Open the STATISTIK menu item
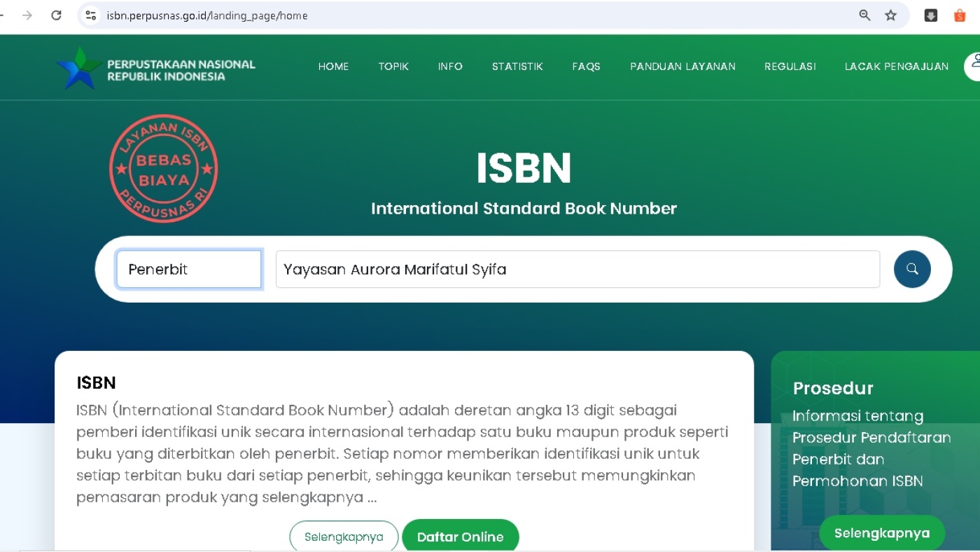This screenshot has width=980, height=552. point(517,67)
